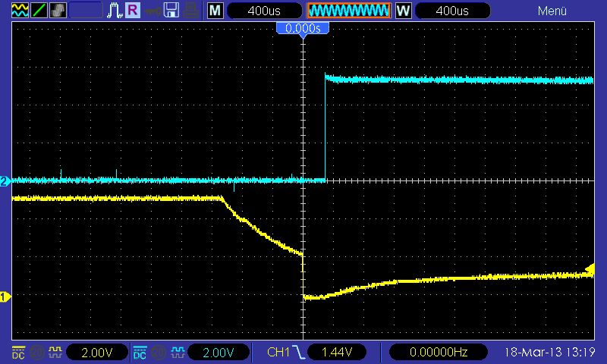Click the waveform memory overview thumbnail
The width and height of the screenshot is (607, 364).
348,11
